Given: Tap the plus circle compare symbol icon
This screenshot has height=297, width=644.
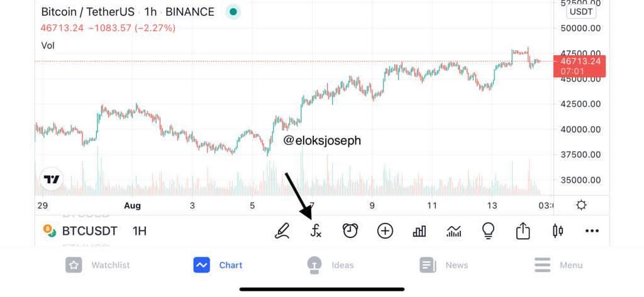Looking at the screenshot, I should coord(385,231).
